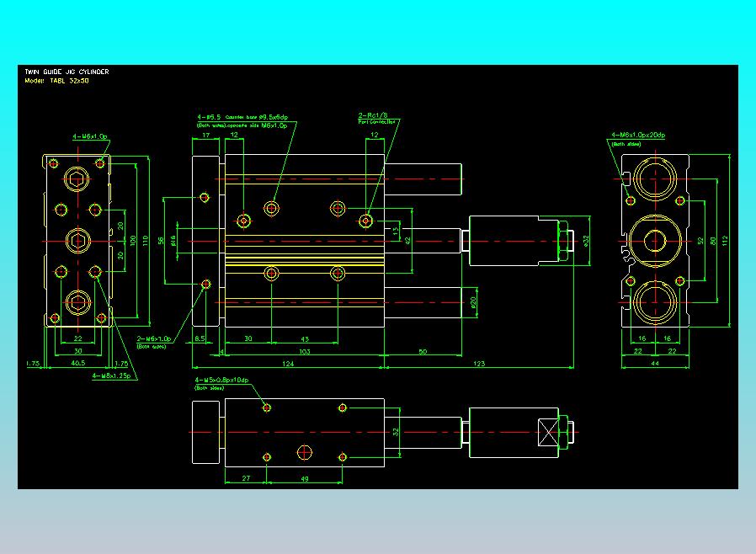Viewport: 756px width, 554px height.
Task: Click the "27" dimension in bottom view
Action: point(246,478)
